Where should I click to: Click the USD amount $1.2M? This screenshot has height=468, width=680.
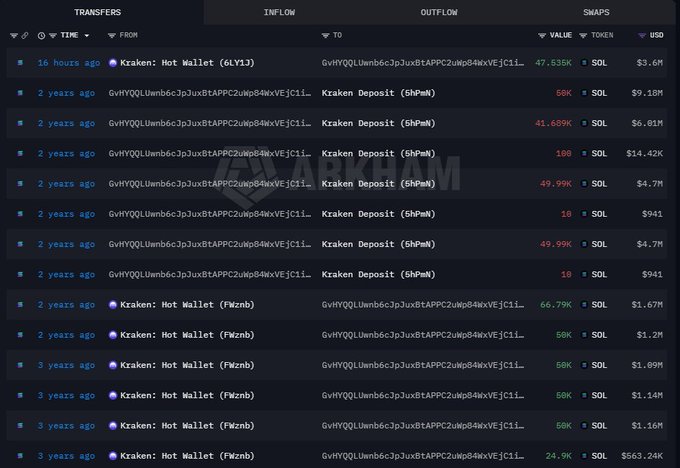coord(650,335)
